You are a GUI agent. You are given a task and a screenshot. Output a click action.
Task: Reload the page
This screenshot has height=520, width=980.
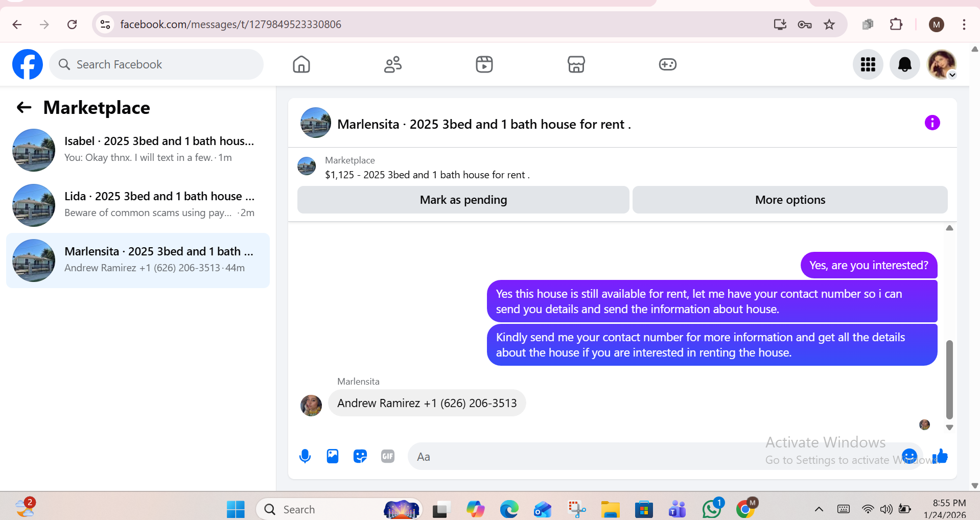(x=72, y=25)
